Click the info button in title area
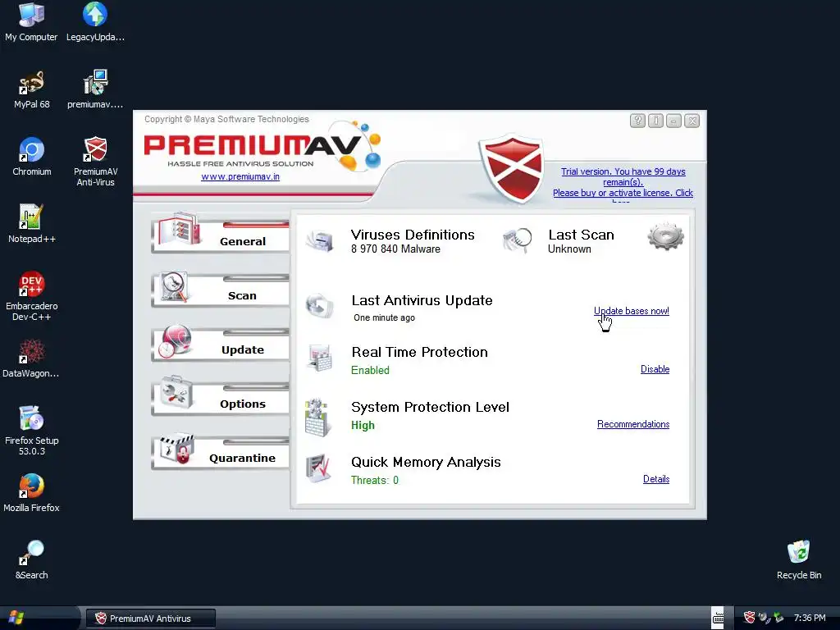Viewport: 840px width, 630px height. point(655,121)
